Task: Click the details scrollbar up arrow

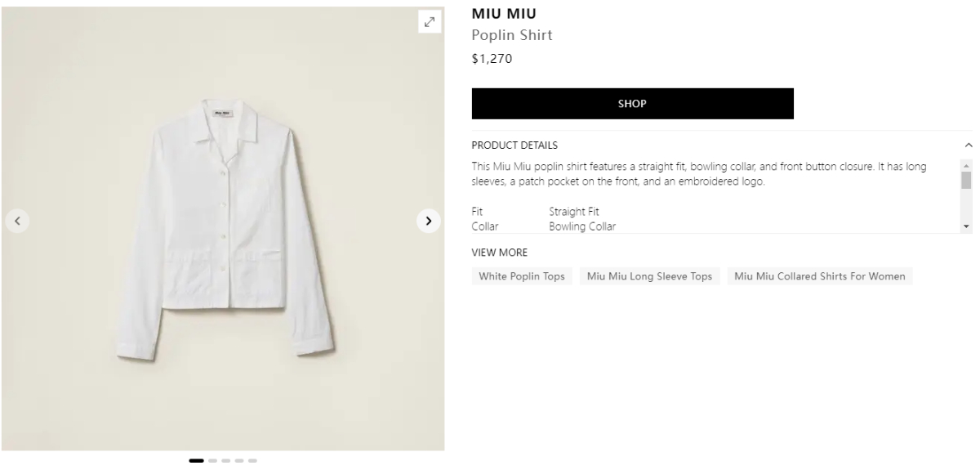Action: tap(967, 164)
